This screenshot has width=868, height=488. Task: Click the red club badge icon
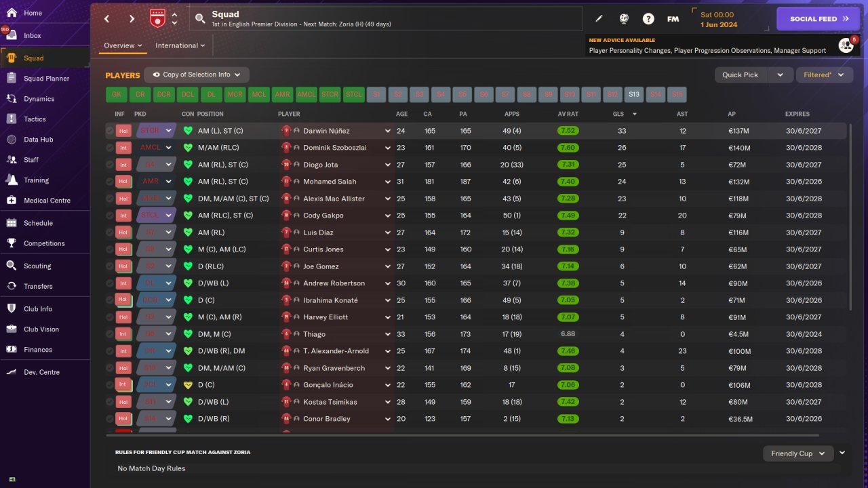157,19
